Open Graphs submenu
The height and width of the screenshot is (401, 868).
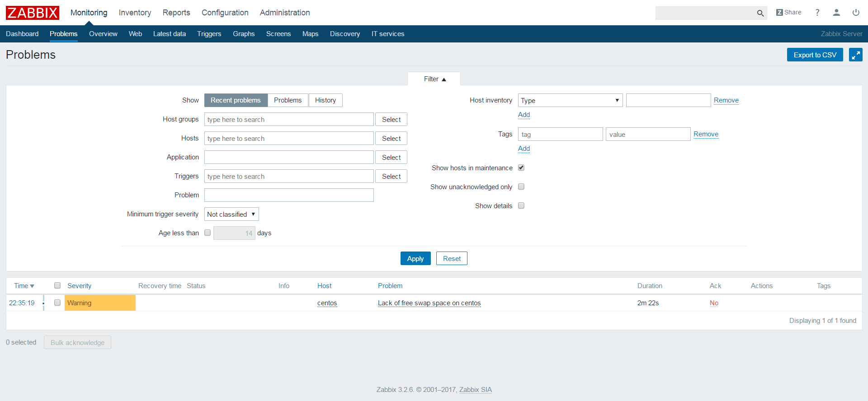pyautogui.click(x=244, y=34)
